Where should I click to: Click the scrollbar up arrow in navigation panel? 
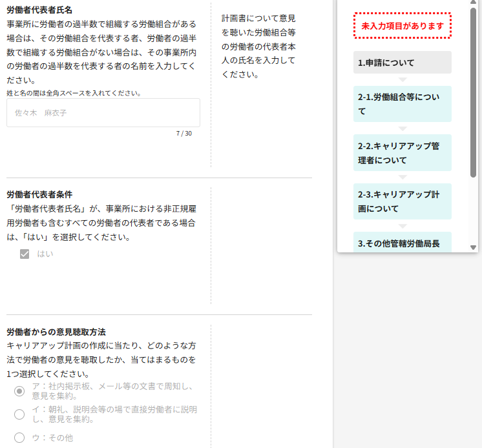[473, 3]
